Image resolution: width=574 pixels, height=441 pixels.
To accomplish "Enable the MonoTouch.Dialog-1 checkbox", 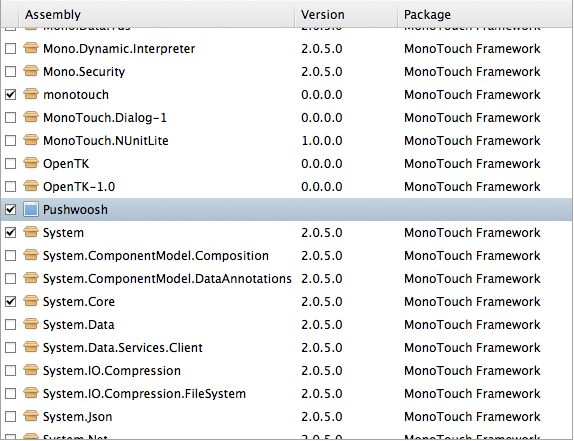I will 11,117.
